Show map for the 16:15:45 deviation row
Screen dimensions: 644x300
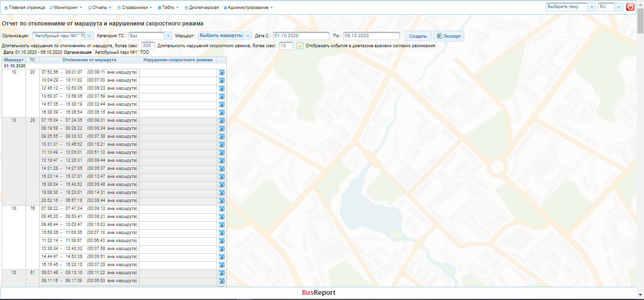pos(222,265)
